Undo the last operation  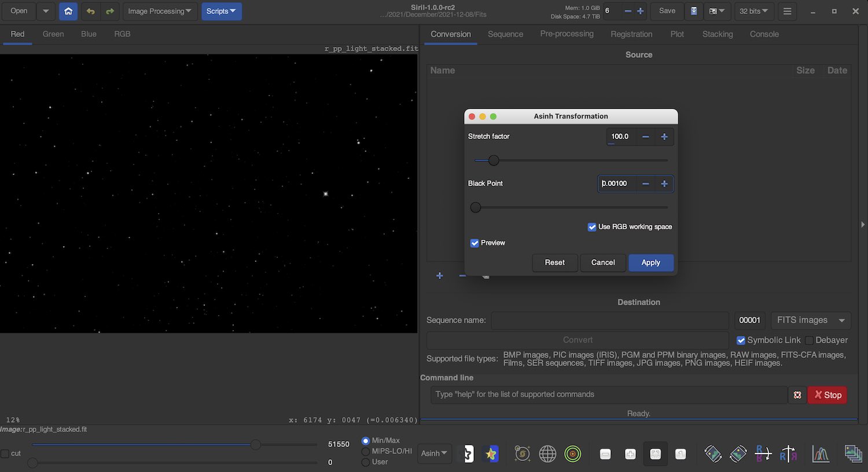click(x=90, y=11)
